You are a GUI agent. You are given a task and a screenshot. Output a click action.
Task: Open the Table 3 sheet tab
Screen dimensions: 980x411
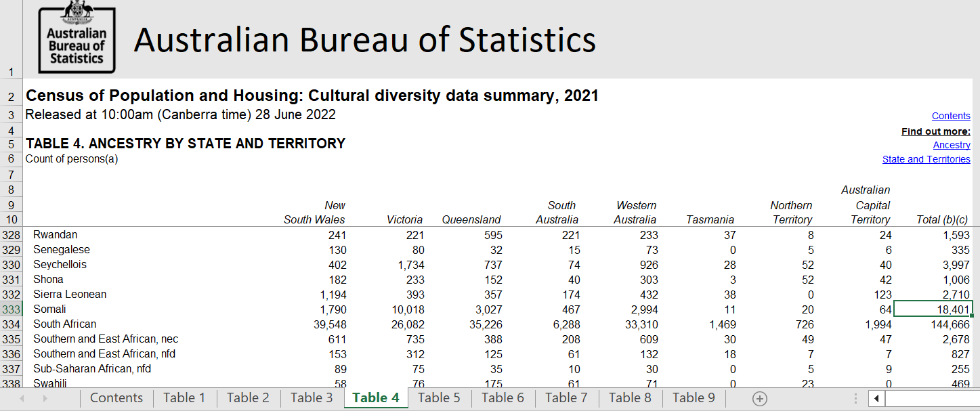pyautogui.click(x=312, y=398)
